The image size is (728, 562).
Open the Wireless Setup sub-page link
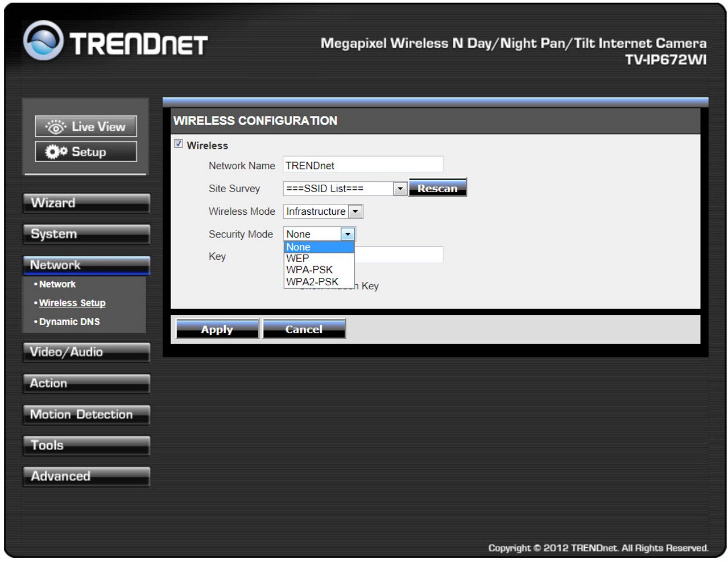tap(72, 303)
